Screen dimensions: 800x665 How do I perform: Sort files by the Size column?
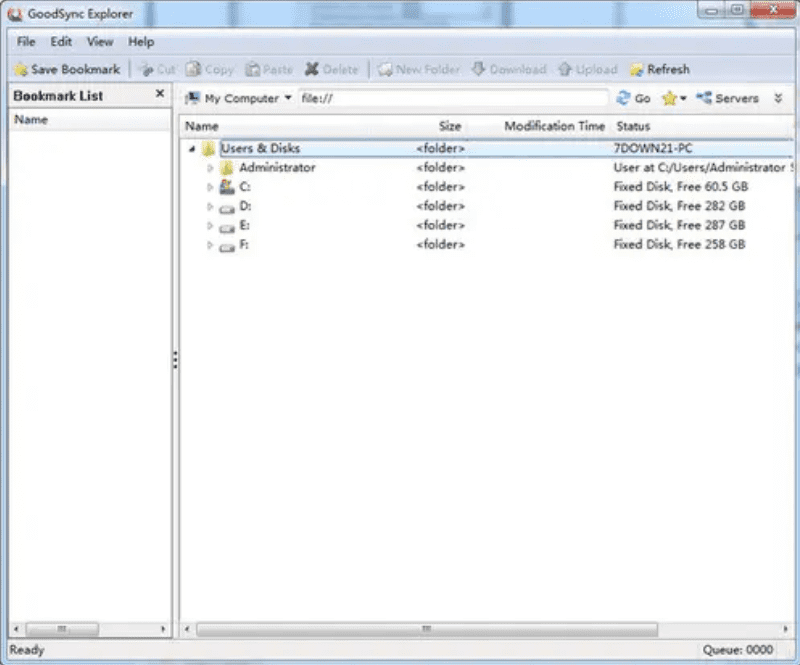click(450, 127)
